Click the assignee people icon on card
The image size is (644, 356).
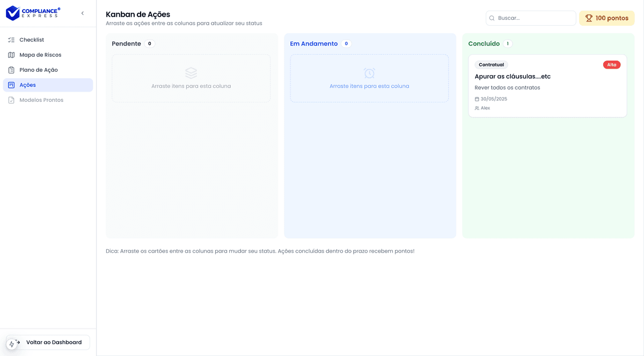point(477,108)
